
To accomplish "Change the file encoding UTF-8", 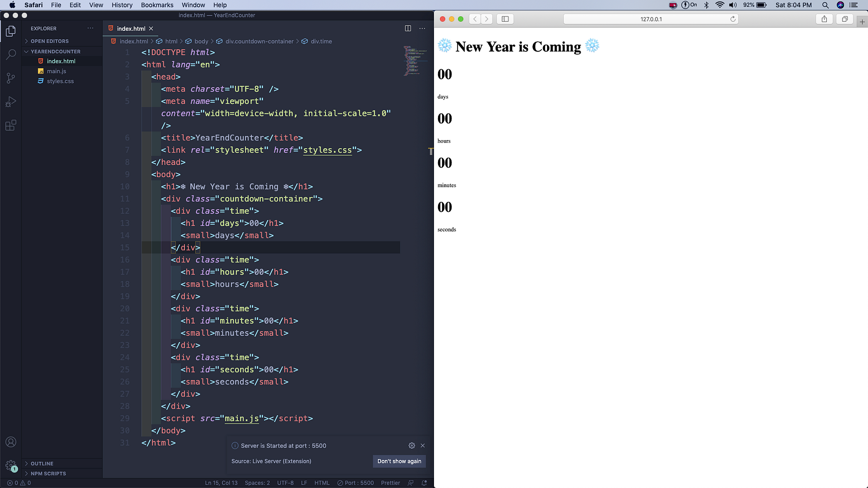I will (x=285, y=483).
